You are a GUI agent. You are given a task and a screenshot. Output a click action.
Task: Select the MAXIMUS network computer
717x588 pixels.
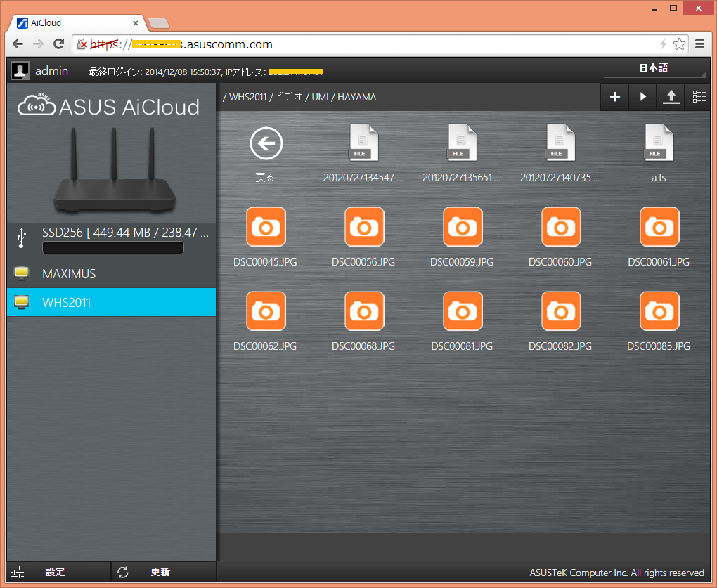[x=112, y=274]
